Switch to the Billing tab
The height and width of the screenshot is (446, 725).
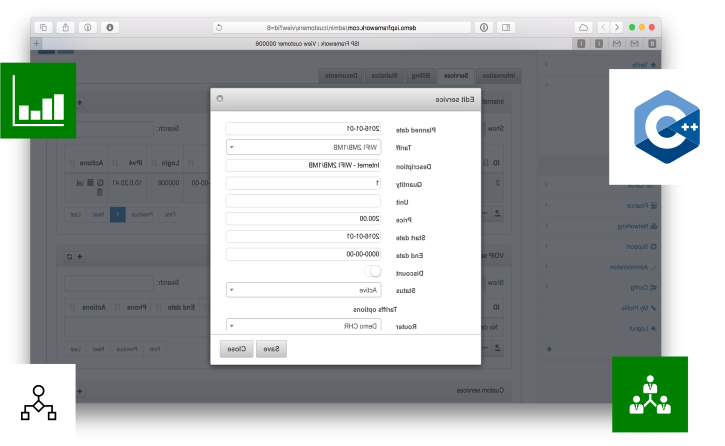[x=421, y=75]
